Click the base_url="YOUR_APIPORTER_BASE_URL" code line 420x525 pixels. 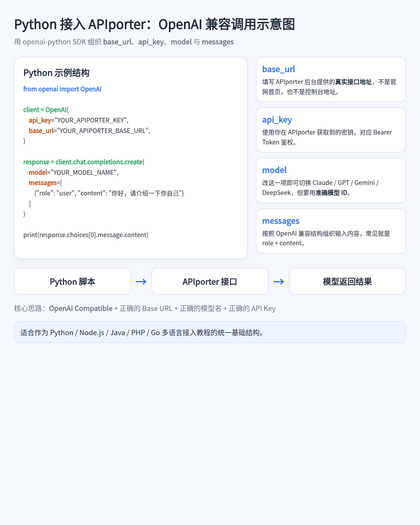(90, 131)
